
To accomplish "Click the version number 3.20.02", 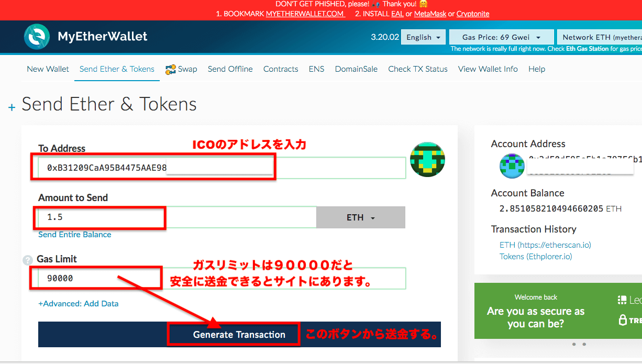I will coord(385,37).
